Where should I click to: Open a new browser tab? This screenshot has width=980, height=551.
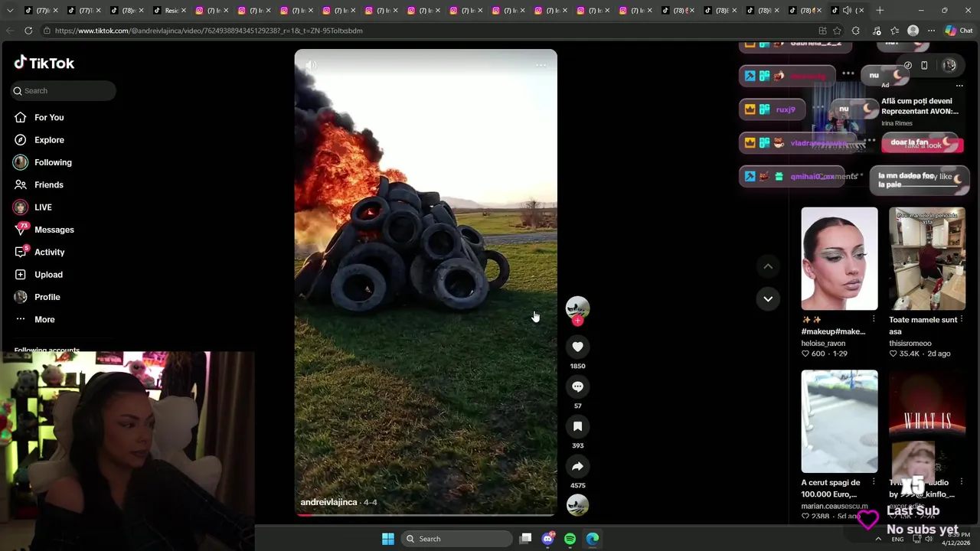click(x=880, y=10)
